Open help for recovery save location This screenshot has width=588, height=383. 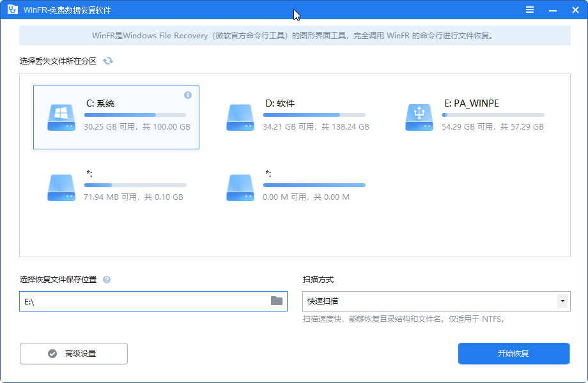coord(107,280)
